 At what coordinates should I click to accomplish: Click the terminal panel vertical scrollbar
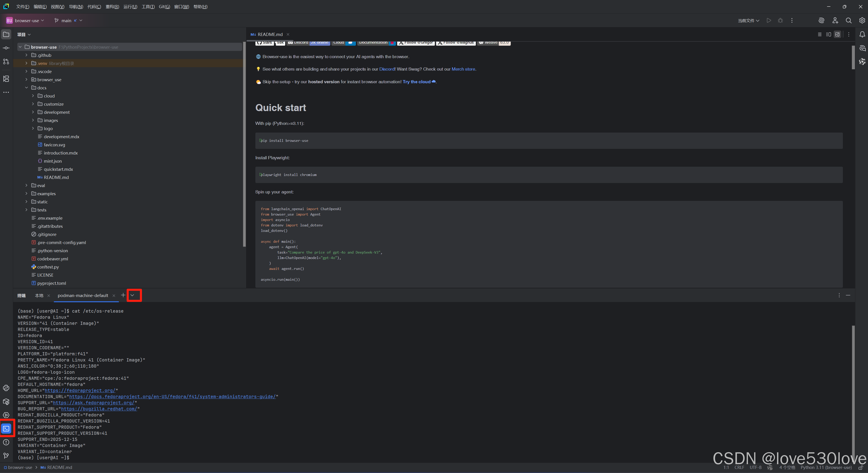coord(853,387)
